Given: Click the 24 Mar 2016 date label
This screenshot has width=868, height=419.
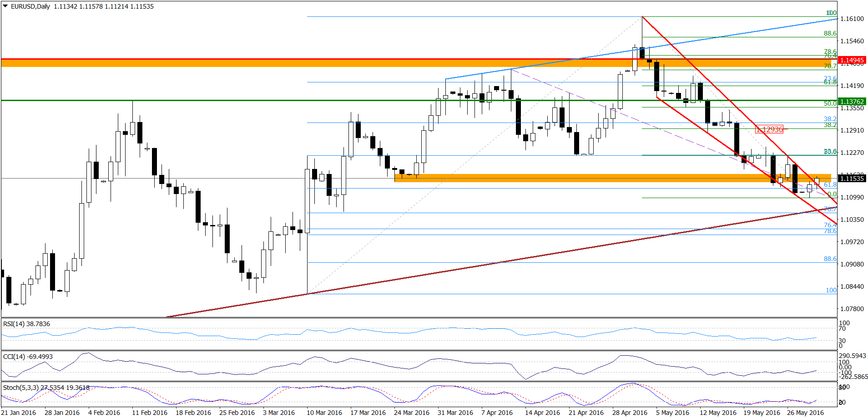Looking at the screenshot, I should 412,413.
